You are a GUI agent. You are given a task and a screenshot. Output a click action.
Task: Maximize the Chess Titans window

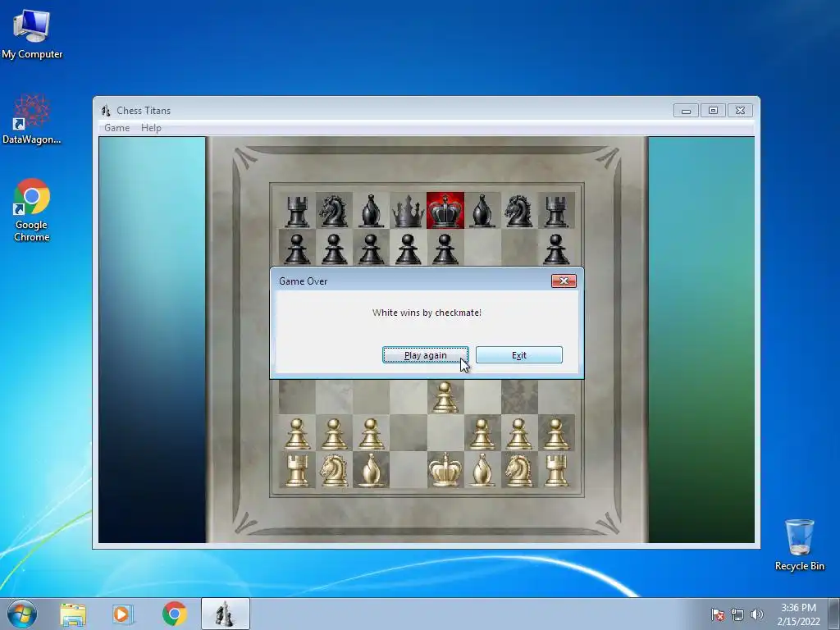click(713, 111)
